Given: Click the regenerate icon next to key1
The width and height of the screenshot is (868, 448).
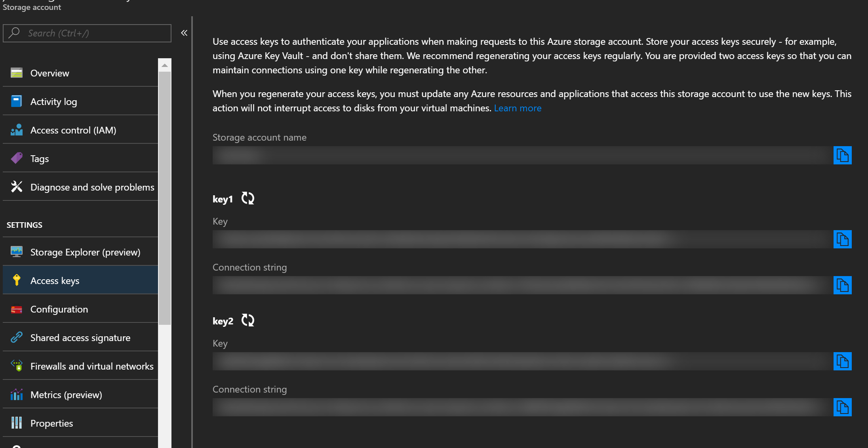Looking at the screenshot, I should click(246, 198).
